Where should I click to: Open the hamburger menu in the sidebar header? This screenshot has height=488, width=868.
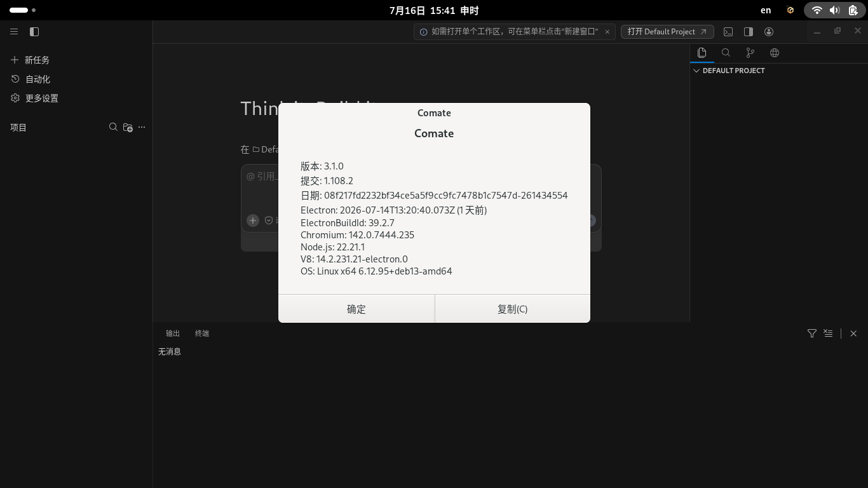tap(14, 31)
